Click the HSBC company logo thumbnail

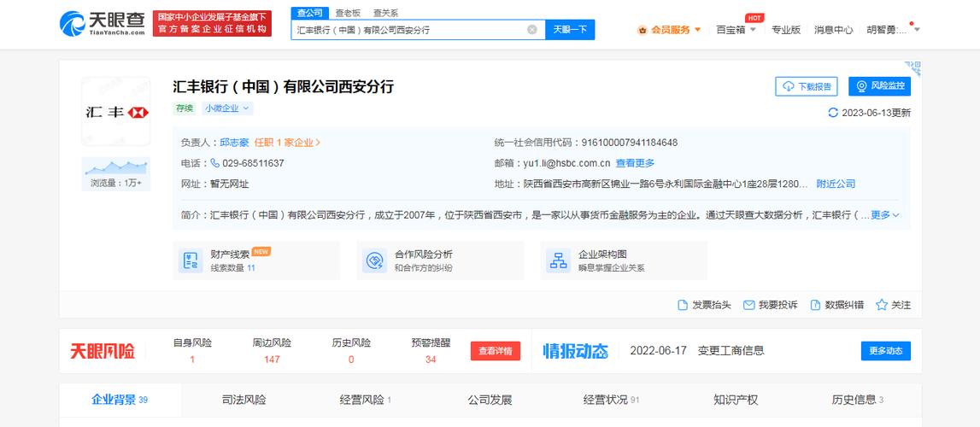[116, 112]
